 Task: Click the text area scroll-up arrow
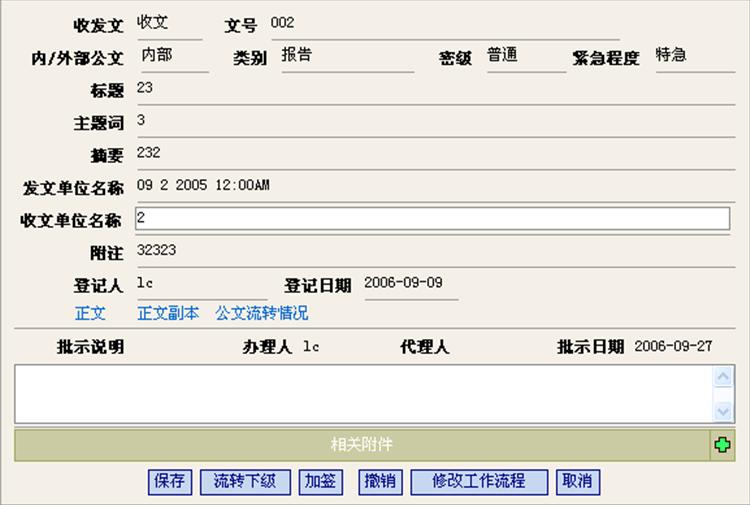pyautogui.click(x=723, y=377)
